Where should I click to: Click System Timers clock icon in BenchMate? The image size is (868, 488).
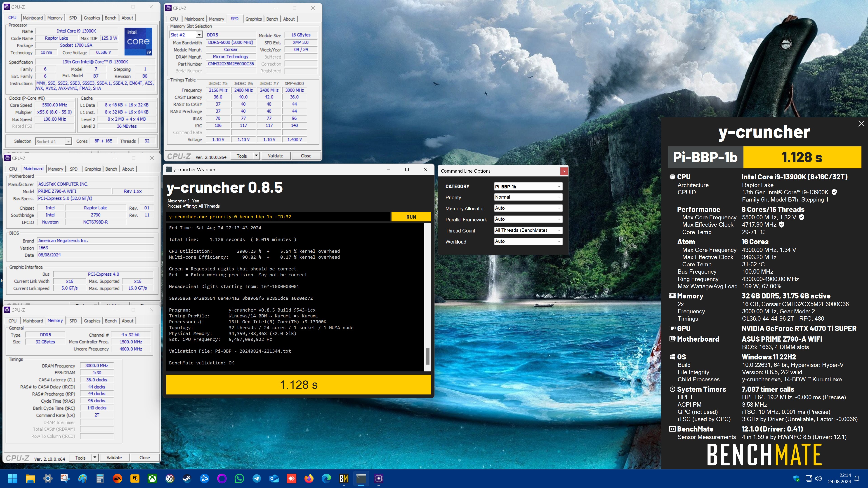tap(672, 389)
